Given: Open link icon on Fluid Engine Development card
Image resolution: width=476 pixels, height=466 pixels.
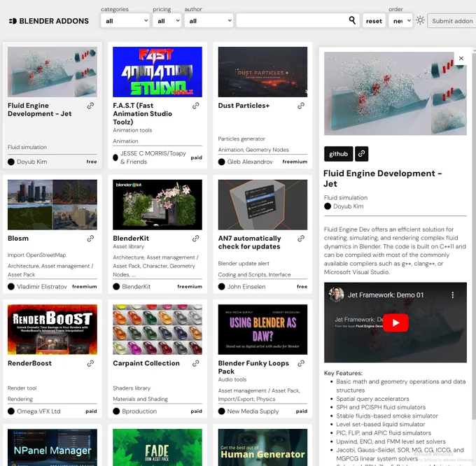Looking at the screenshot, I should click(x=90, y=106).
